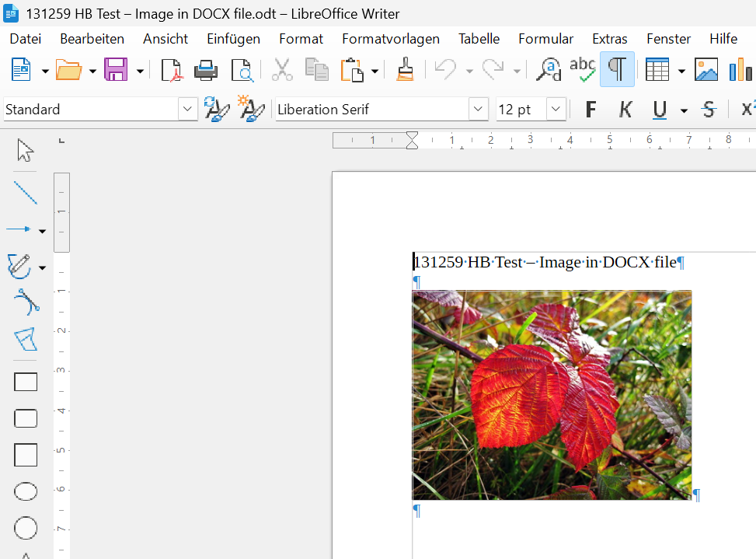Click the Save document icon

(116, 70)
